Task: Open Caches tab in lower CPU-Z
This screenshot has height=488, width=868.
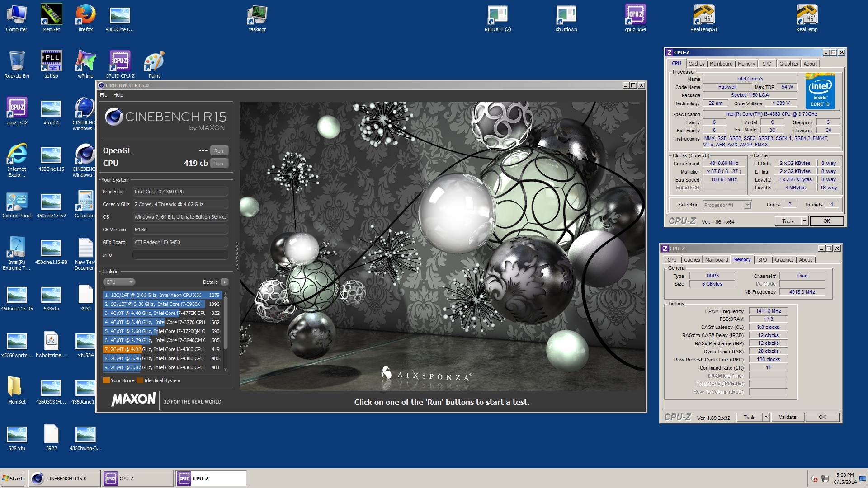Action: [x=692, y=260]
